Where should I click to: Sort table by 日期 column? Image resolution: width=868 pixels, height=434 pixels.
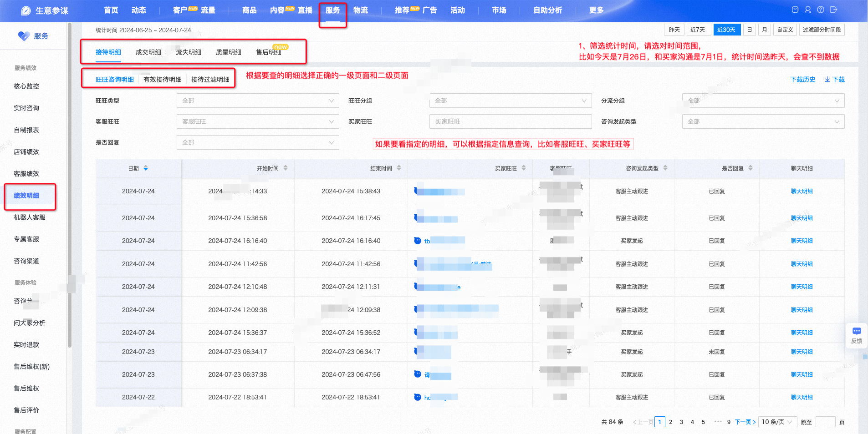pyautogui.click(x=146, y=168)
